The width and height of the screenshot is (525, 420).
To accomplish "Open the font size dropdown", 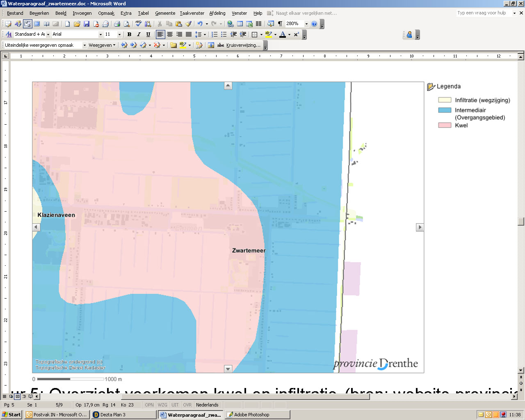I will click(119, 34).
